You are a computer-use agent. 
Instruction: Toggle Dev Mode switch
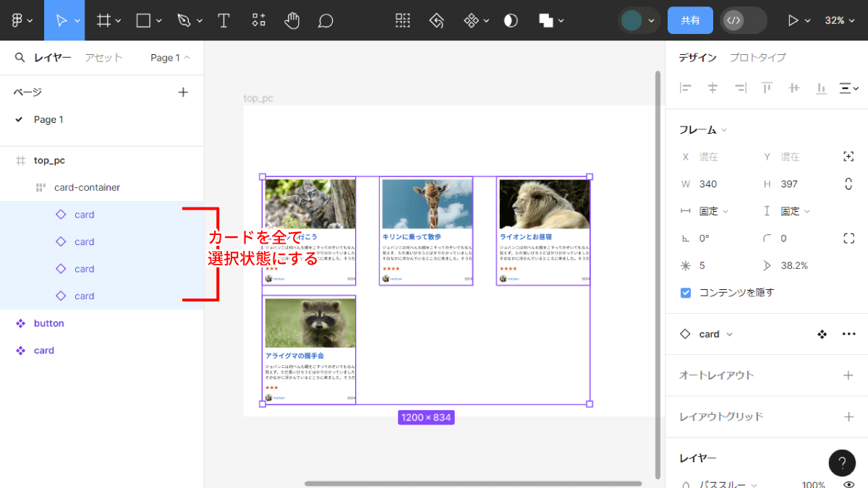coord(744,20)
